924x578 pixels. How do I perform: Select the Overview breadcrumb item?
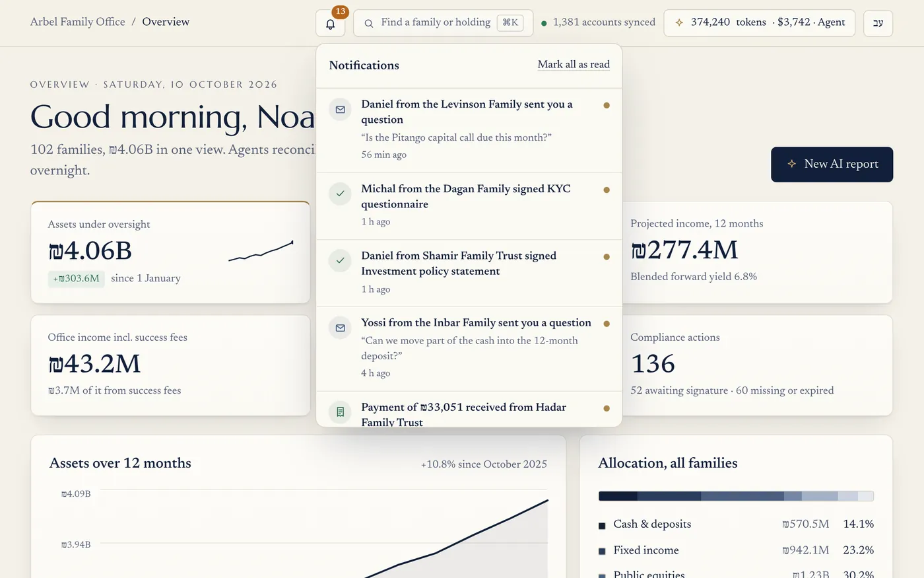click(x=166, y=22)
